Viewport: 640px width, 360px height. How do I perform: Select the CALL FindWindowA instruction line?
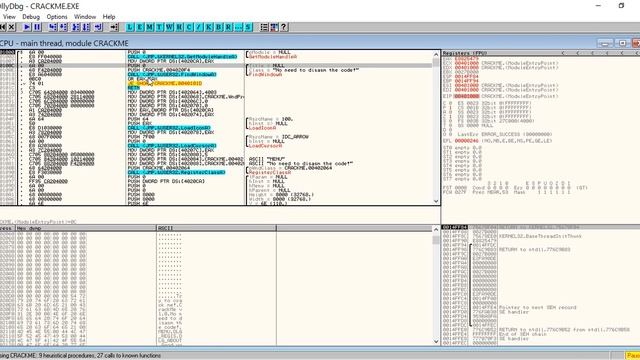pos(172,74)
